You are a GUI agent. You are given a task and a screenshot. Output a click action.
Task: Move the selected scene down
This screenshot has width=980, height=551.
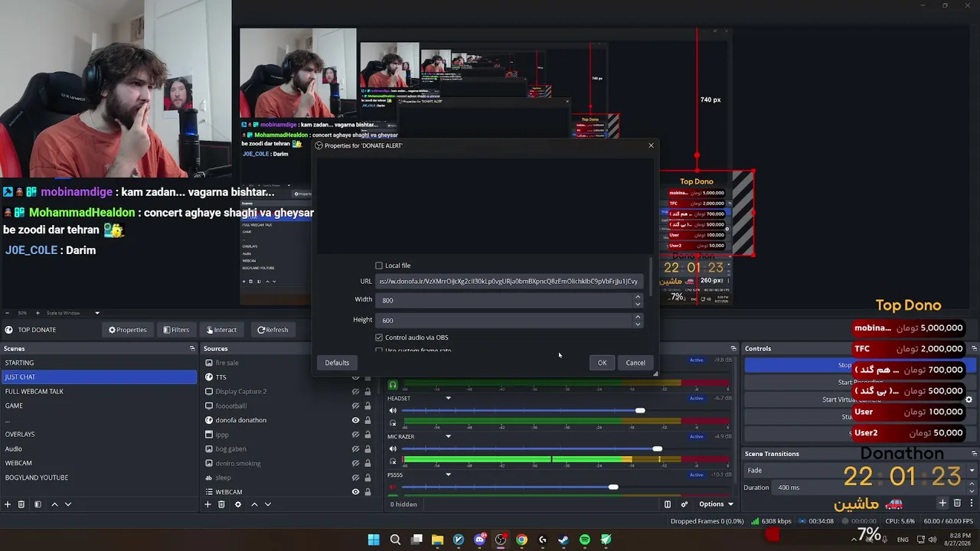68,504
